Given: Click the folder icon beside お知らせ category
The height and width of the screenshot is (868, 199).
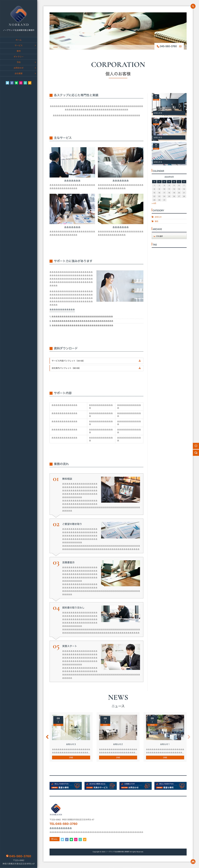Looking at the screenshot, I should point(153,217).
